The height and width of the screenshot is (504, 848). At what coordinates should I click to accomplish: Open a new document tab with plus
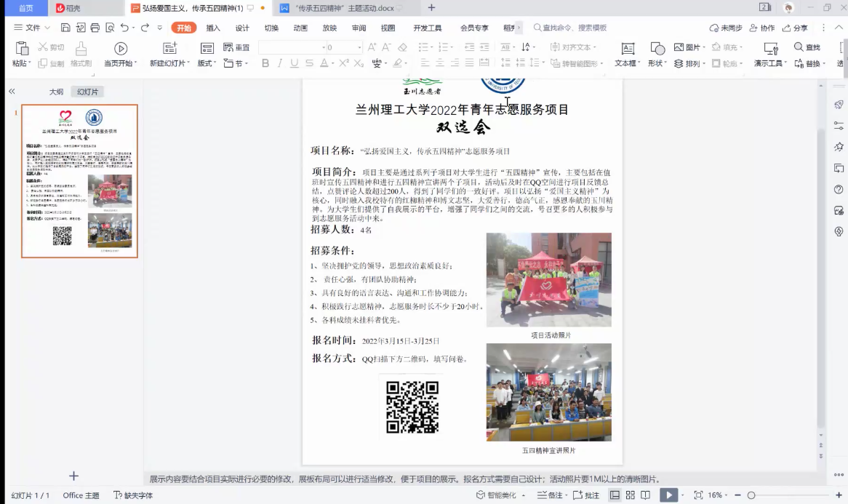point(431,7)
